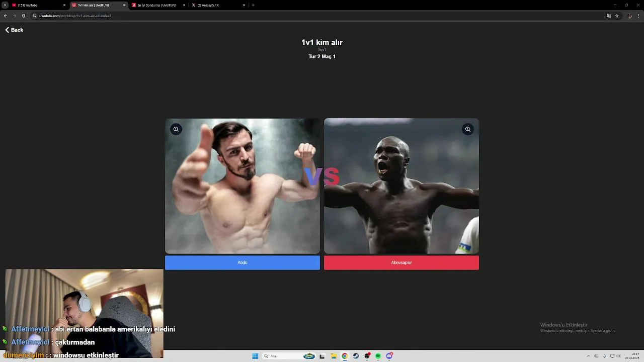
Task: Open microphone indicator in system tray
Action: coord(604,356)
